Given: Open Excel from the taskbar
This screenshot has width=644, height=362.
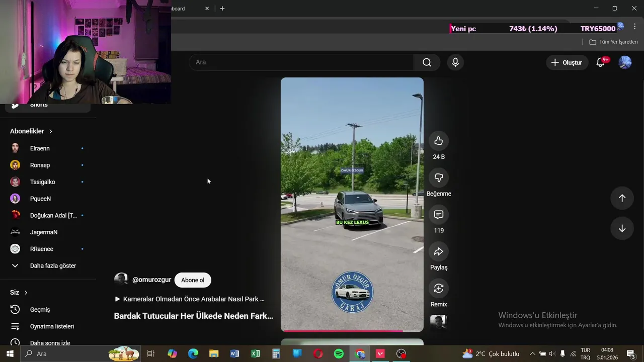Looking at the screenshot, I should click(x=256, y=354).
